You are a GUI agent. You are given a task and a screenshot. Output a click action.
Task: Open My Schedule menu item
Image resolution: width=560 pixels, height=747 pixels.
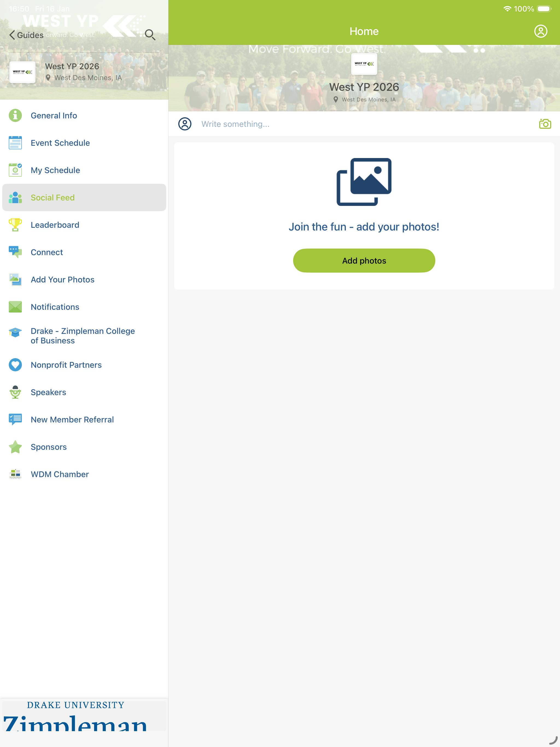coord(84,170)
